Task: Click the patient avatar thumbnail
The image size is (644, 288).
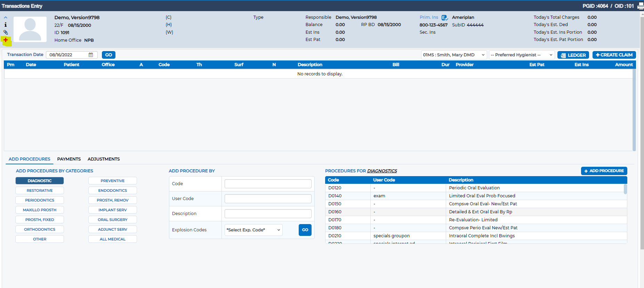Action: pyautogui.click(x=30, y=29)
